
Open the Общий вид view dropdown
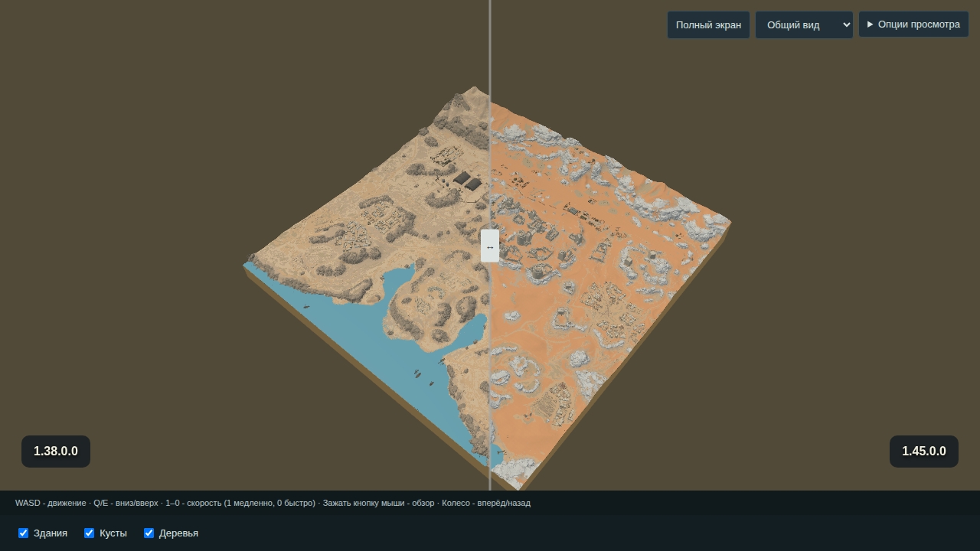pyautogui.click(x=804, y=24)
